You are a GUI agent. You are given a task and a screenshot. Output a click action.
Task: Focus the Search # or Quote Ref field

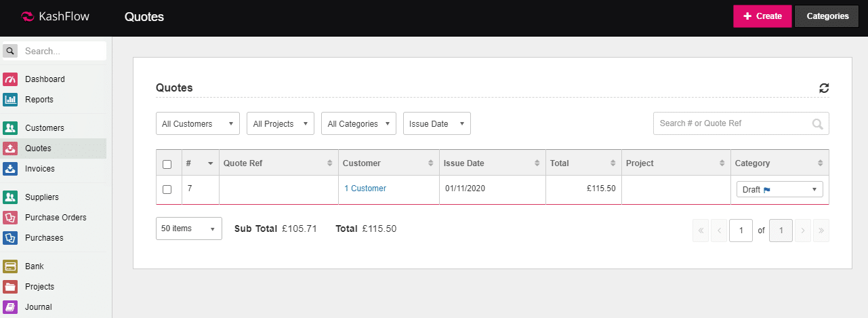(732, 123)
